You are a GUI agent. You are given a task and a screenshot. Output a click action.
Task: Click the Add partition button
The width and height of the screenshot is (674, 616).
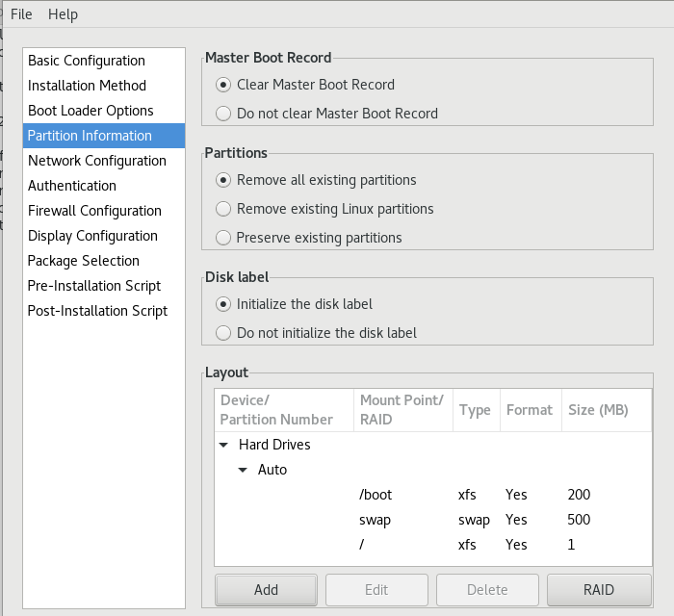(266, 590)
